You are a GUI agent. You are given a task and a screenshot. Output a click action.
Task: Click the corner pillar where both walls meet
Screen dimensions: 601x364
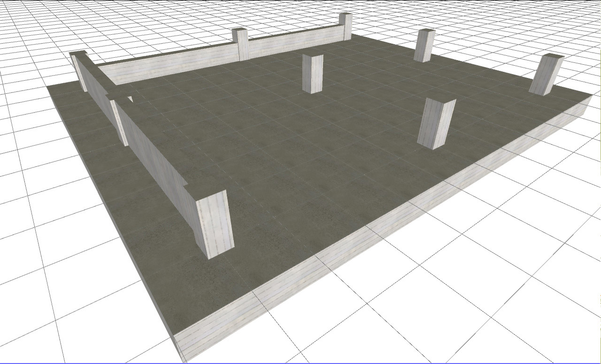tap(80, 71)
